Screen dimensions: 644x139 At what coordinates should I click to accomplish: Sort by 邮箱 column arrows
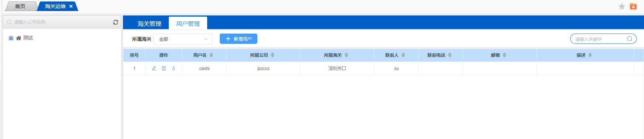click(x=504, y=55)
